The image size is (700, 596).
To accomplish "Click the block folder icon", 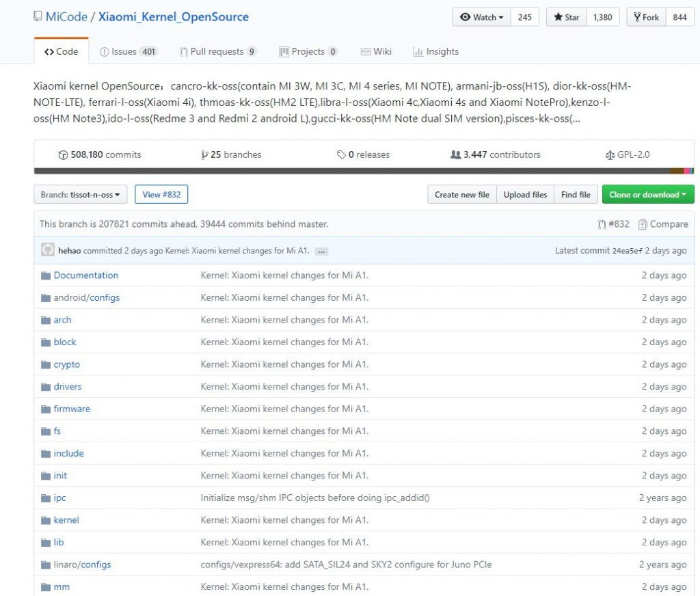I will point(46,342).
